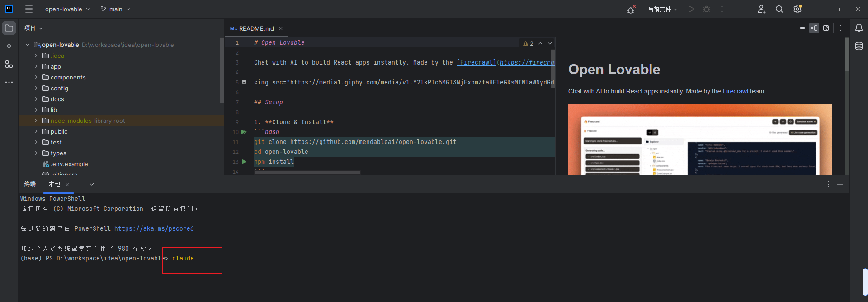This screenshot has height=302, width=868.
Task: Run npm install gutter icon on line 13
Action: click(x=244, y=162)
